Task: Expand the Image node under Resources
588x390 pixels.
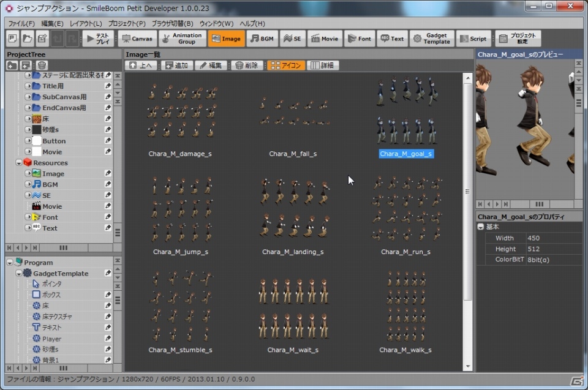Action: coord(28,174)
